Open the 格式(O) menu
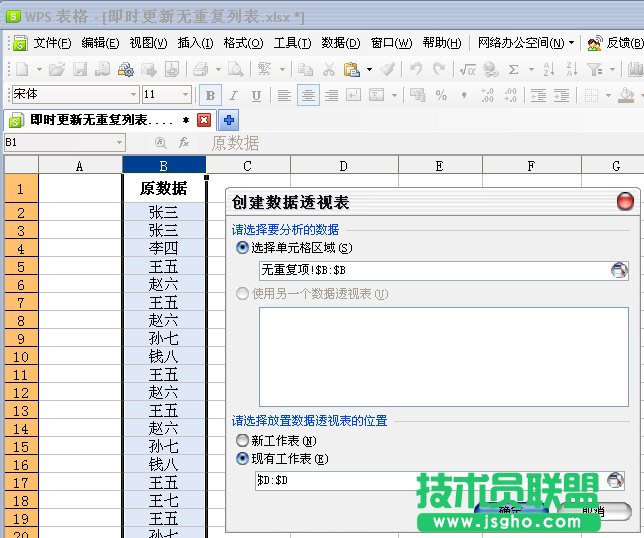This screenshot has width=644, height=538. point(244,43)
